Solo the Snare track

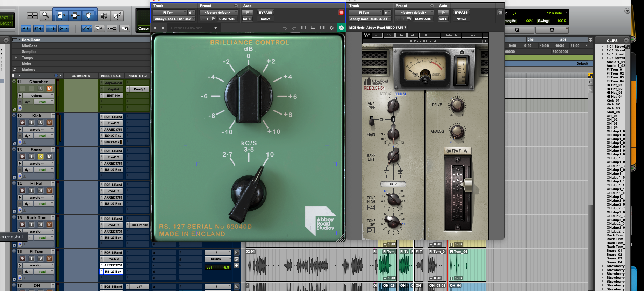pos(41,157)
